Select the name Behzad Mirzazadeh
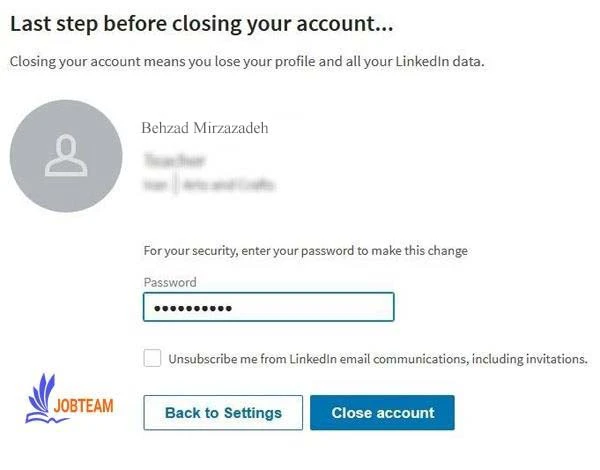Image resolution: width=600 pixels, height=470 pixels. (x=206, y=128)
